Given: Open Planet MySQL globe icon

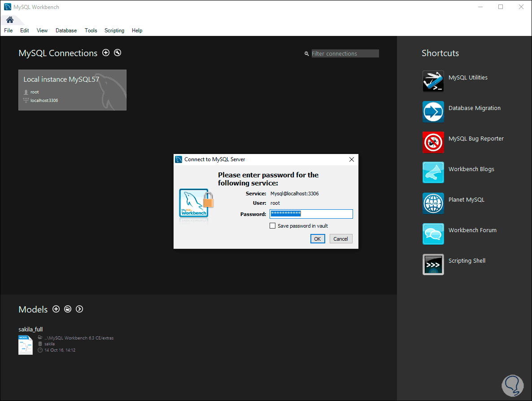Looking at the screenshot, I should [x=433, y=203].
